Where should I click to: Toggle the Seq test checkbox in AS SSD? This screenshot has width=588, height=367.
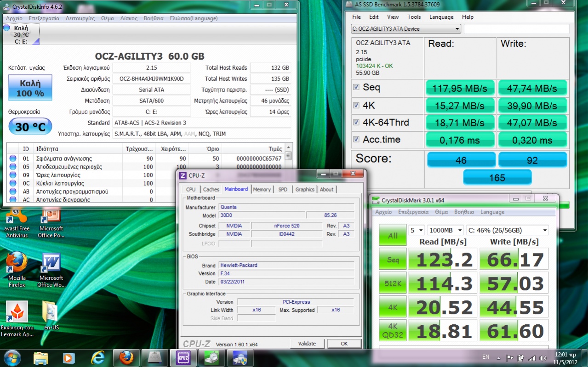click(356, 87)
